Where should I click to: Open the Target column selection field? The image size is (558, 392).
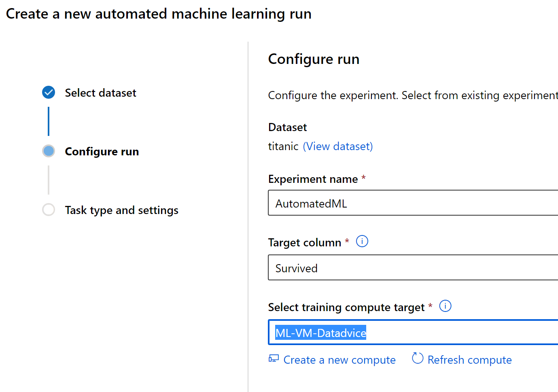[x=405, y=267]
